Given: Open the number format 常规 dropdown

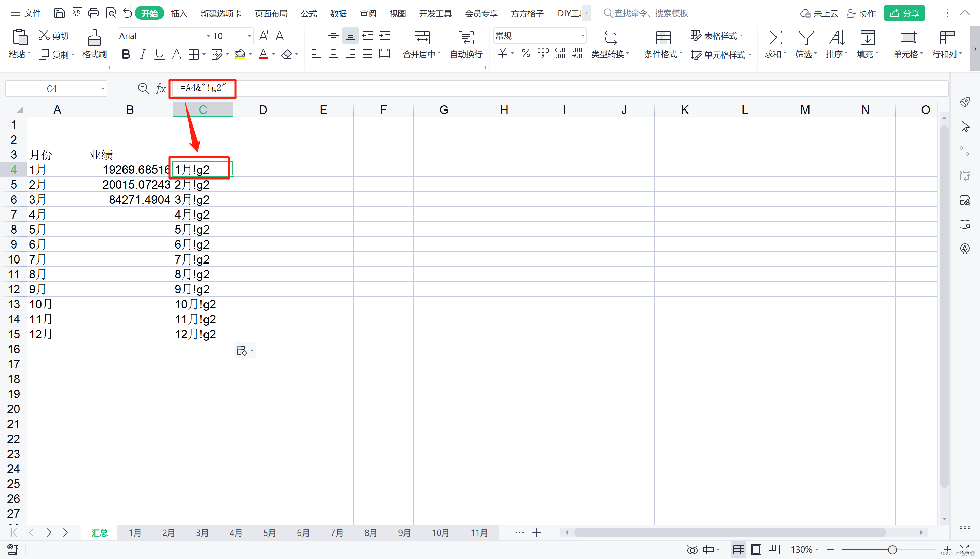Looking at the screenshot, I should point(583,36).
